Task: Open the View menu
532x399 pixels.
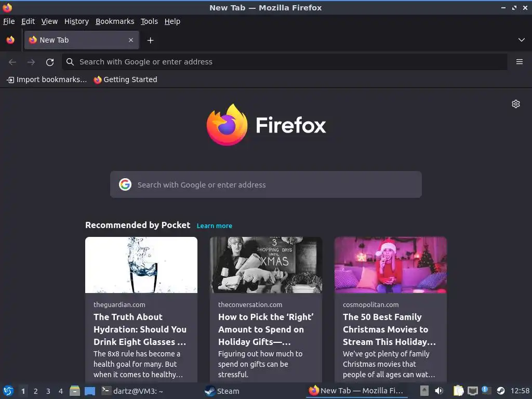Action: click(x=49, y=21)
